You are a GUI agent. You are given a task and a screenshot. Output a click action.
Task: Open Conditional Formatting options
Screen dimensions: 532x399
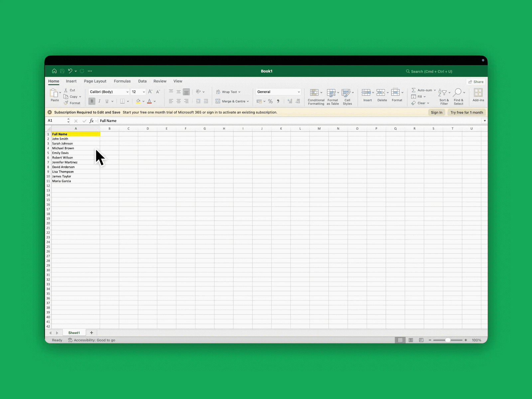(x=316, y=96)
